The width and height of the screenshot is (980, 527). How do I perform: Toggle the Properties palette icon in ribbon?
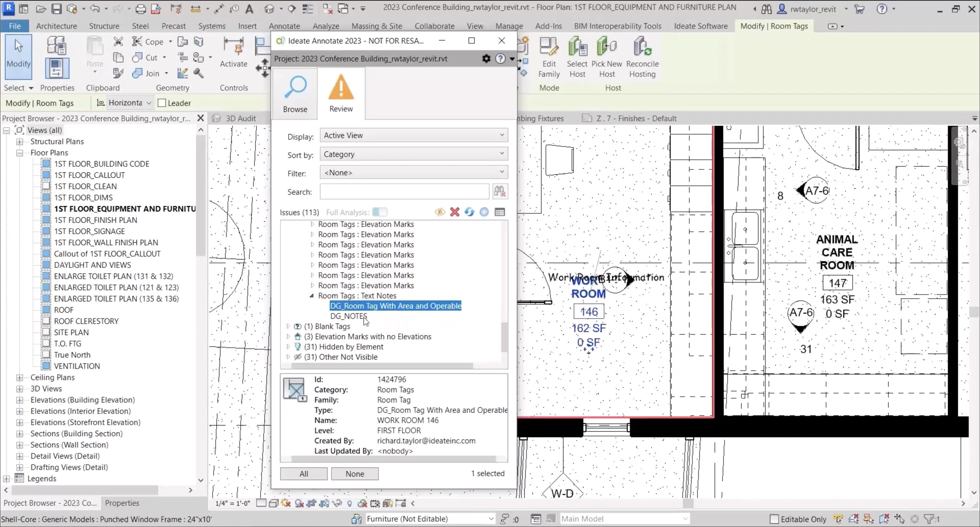57,68
